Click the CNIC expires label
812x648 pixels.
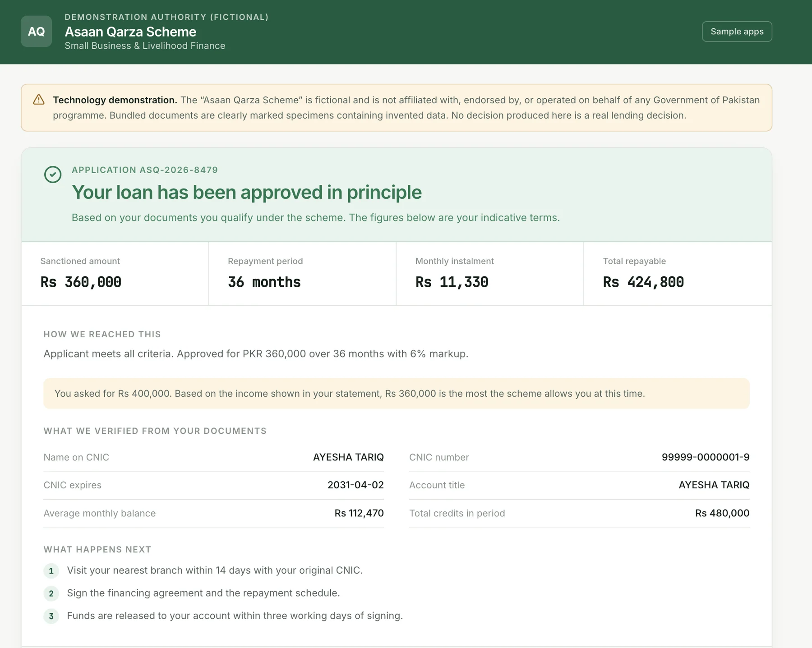pos(72,485)
